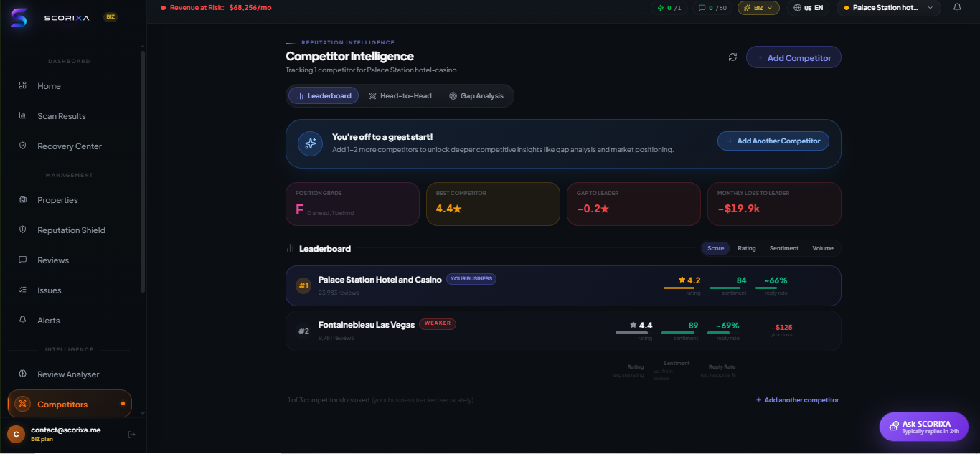Go to Recovery Center
This screenshot has height=454, width=980.
point(70,146)
